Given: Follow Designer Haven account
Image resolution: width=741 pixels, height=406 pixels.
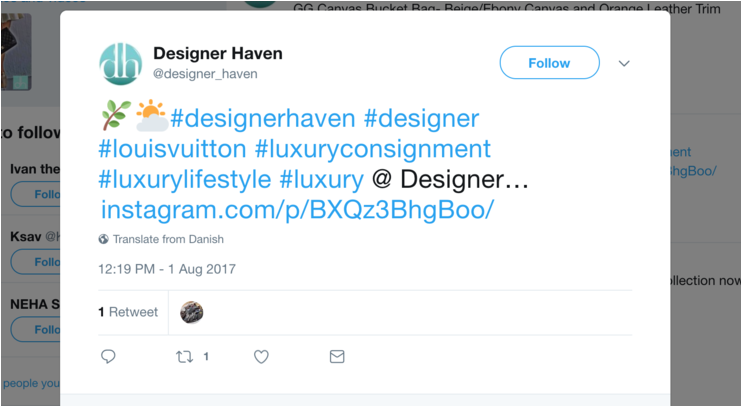Looking at the screenshot, I should (x=550, y=63).
